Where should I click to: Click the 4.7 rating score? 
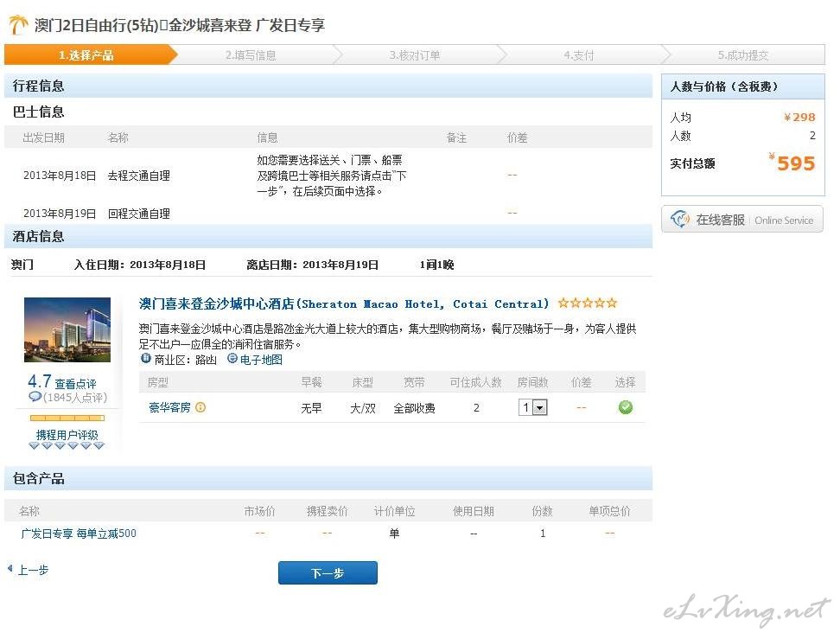40,381
